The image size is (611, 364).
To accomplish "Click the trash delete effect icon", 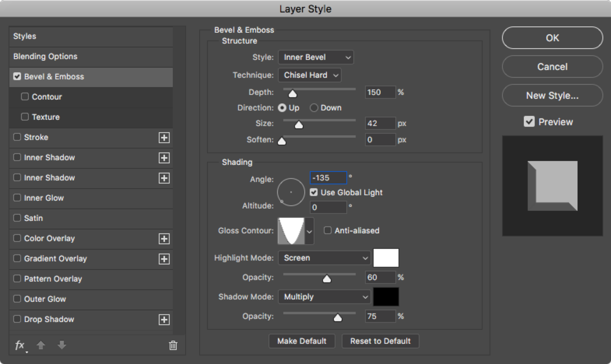I will click(173, 345).
